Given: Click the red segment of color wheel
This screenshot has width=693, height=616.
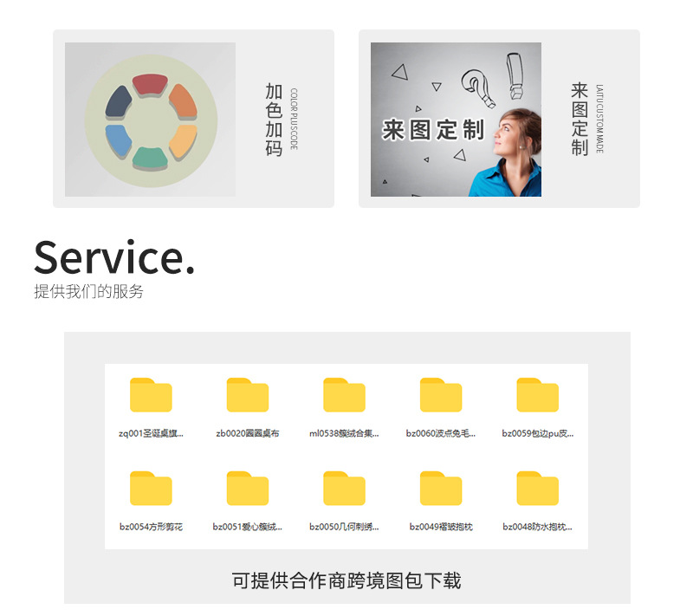Looking at the screenshot, I should point(150,84).
